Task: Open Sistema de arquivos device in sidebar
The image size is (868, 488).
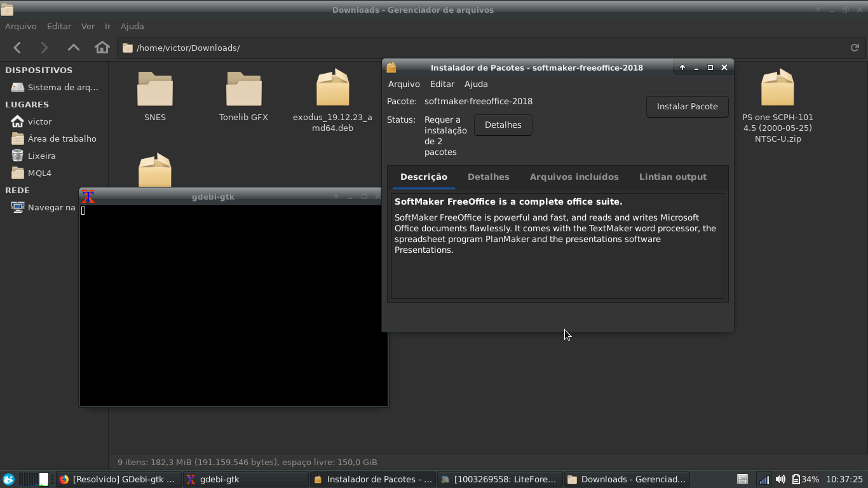Action: coord(55,87)
